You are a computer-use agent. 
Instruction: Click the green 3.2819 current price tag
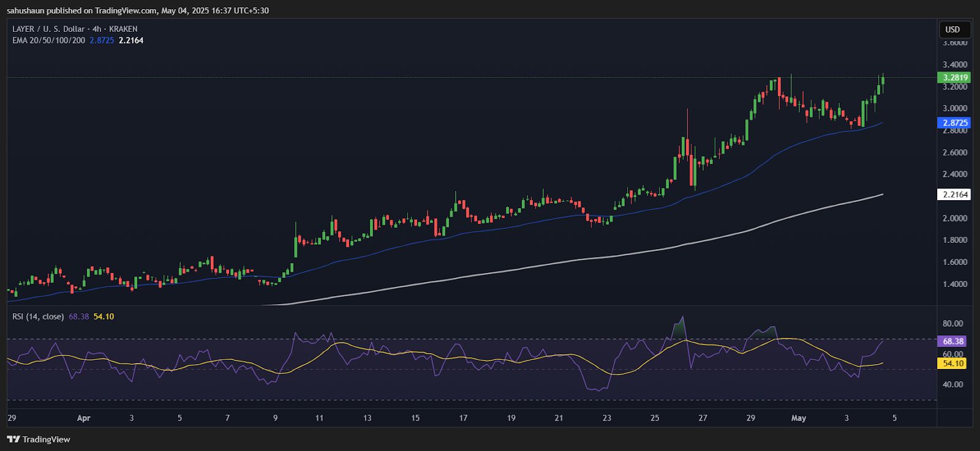pos(954,78)
